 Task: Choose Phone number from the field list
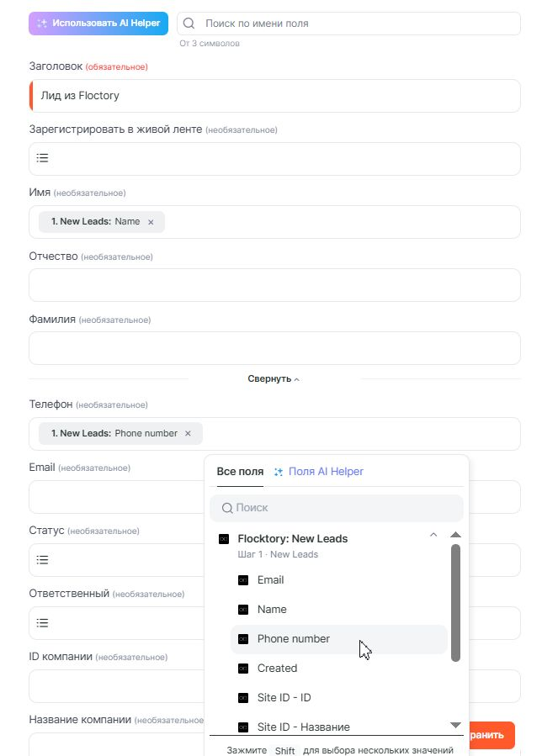pyautogui.click(x=294, y=639)
